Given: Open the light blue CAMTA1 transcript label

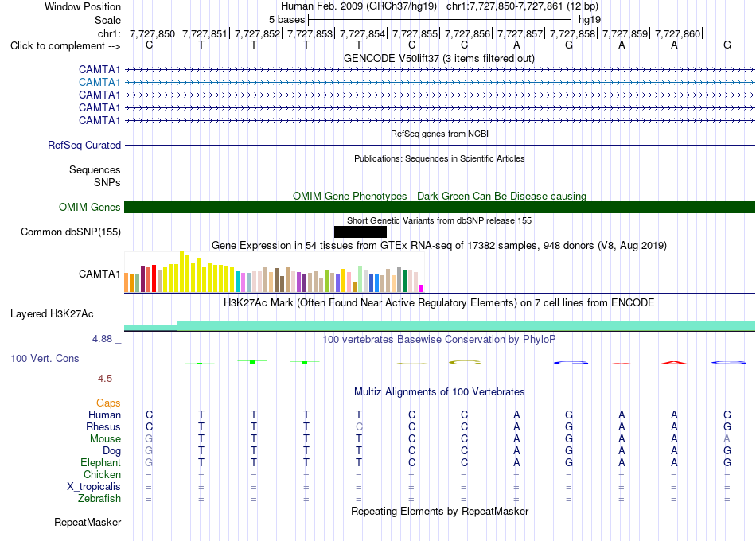Looking at the screenshot, I should pos(99,83).
